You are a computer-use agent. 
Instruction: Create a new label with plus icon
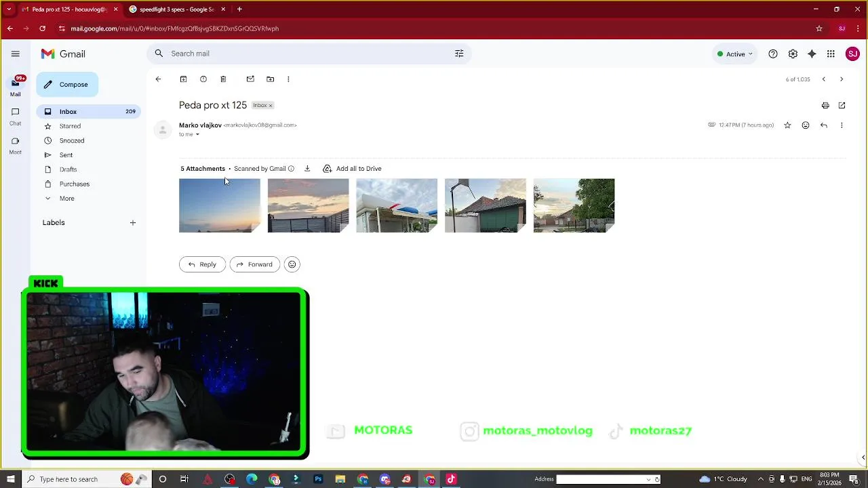pyautogui.click(x=133, y=222)
